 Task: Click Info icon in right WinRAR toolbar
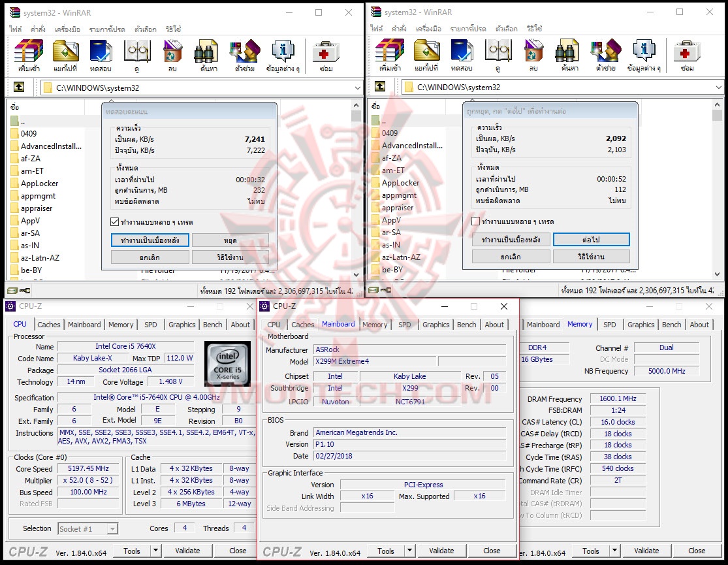pyautogui.click(x=644, y=56)
